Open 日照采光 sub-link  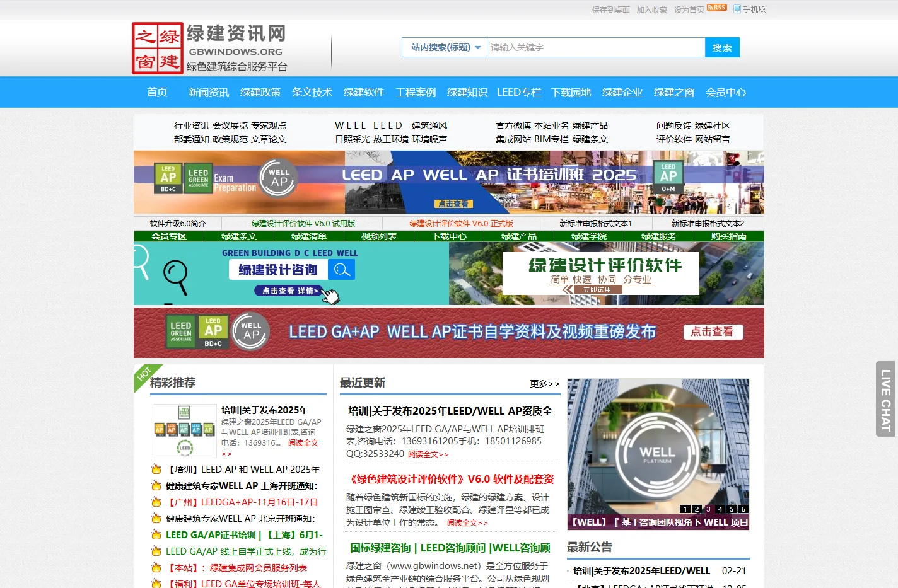[x=353, y=139]
